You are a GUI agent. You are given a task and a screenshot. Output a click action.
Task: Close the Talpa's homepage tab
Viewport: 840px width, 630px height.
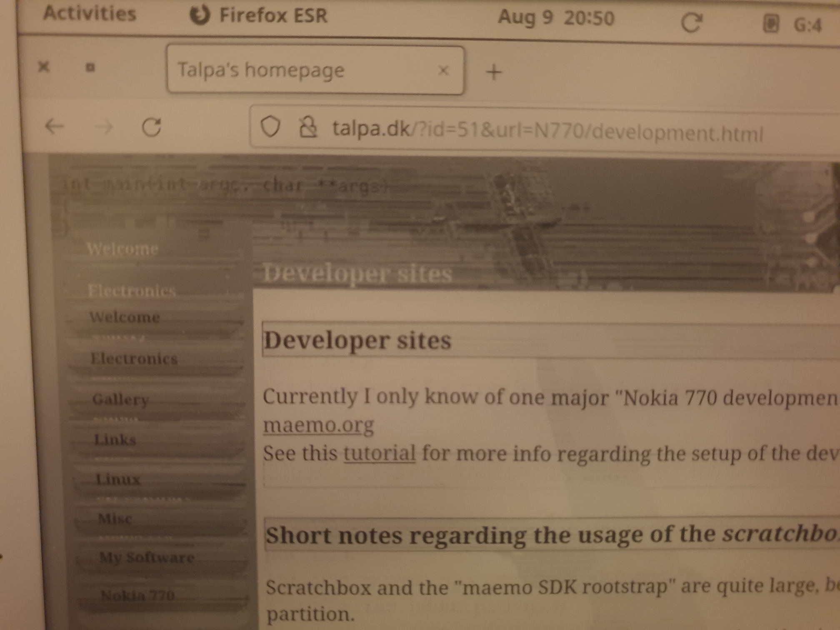pos(443,70)
